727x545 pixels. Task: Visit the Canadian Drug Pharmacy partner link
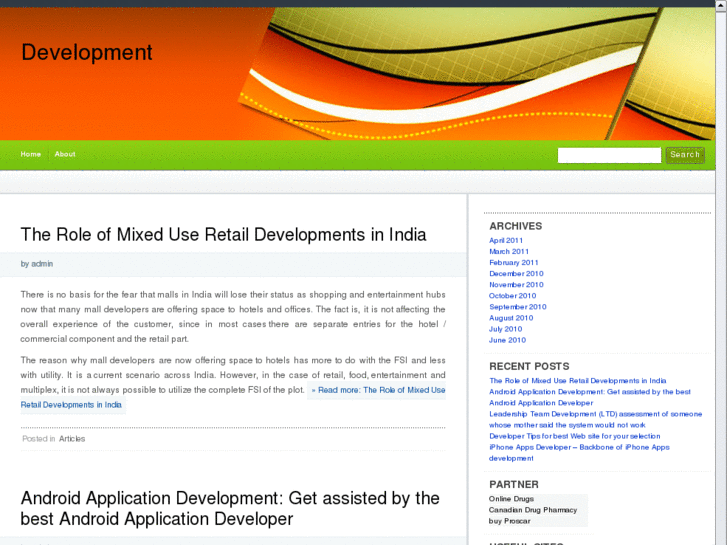(533, 510)
